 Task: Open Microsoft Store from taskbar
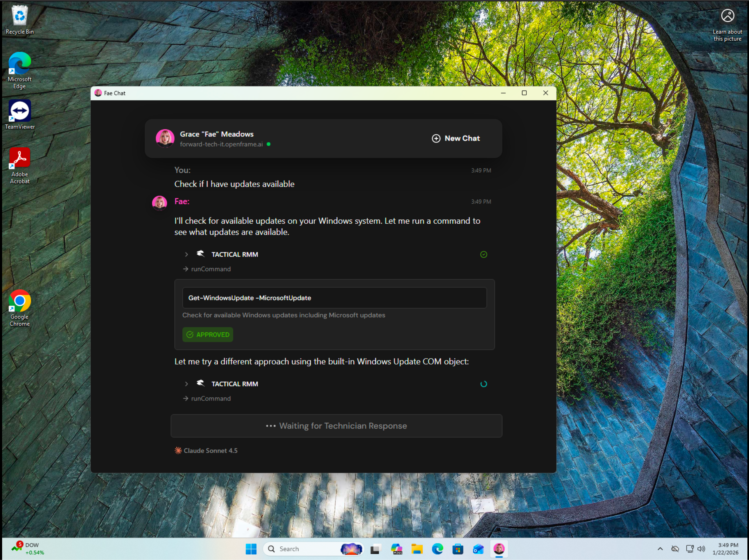(x=458, y=549)
